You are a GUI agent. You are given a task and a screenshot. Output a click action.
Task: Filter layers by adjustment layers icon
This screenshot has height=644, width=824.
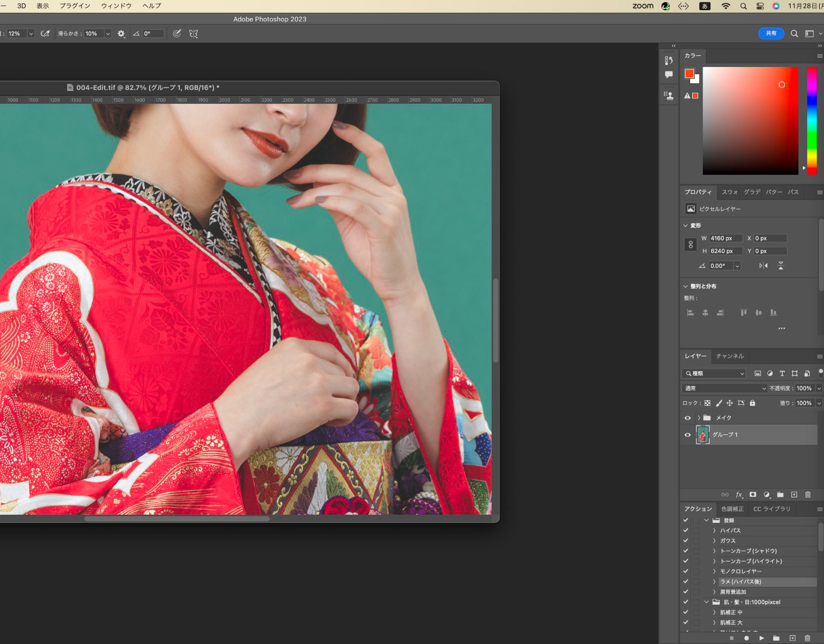point(770,373)
